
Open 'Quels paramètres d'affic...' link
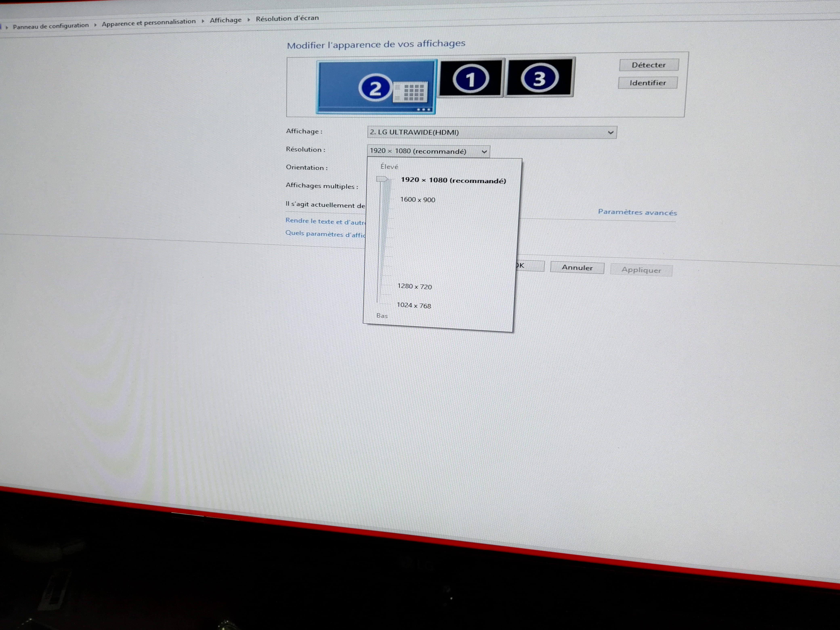click(325, 234)
